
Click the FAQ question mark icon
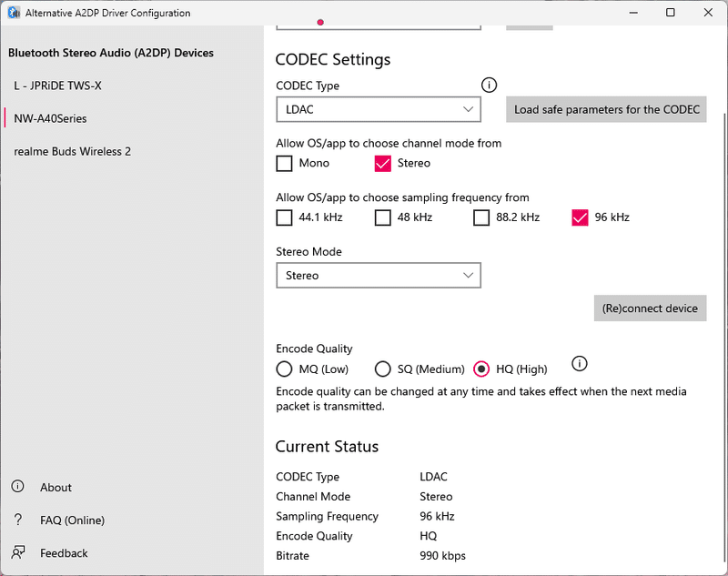17,520
